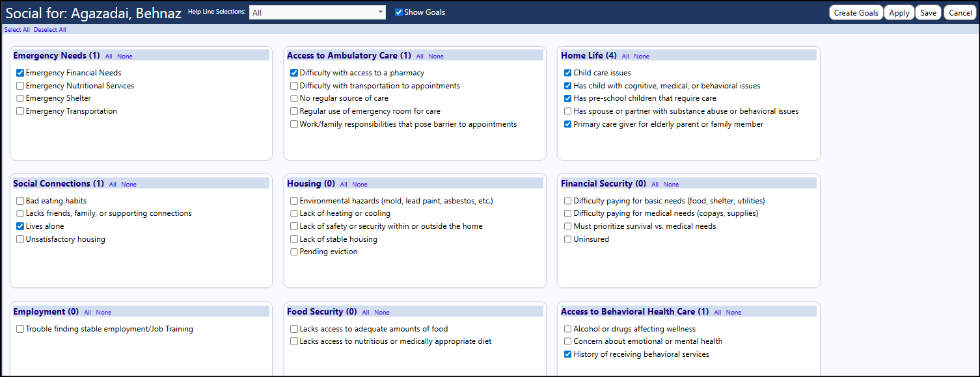Check Environmental hazards (mold, lead paint, asbestos)
Screen dimensions: 980x377
294,201
